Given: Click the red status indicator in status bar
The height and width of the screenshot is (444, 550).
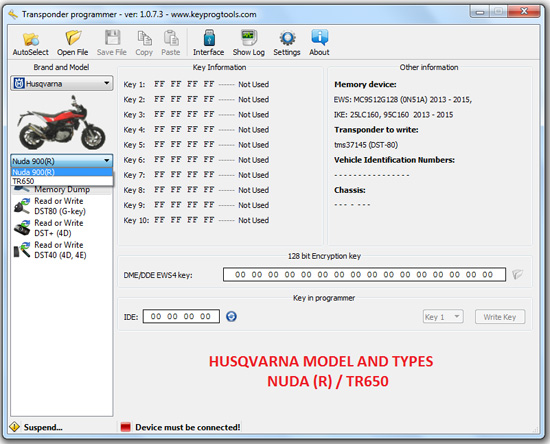Looking at the screenshot, I should coord(125,427).
